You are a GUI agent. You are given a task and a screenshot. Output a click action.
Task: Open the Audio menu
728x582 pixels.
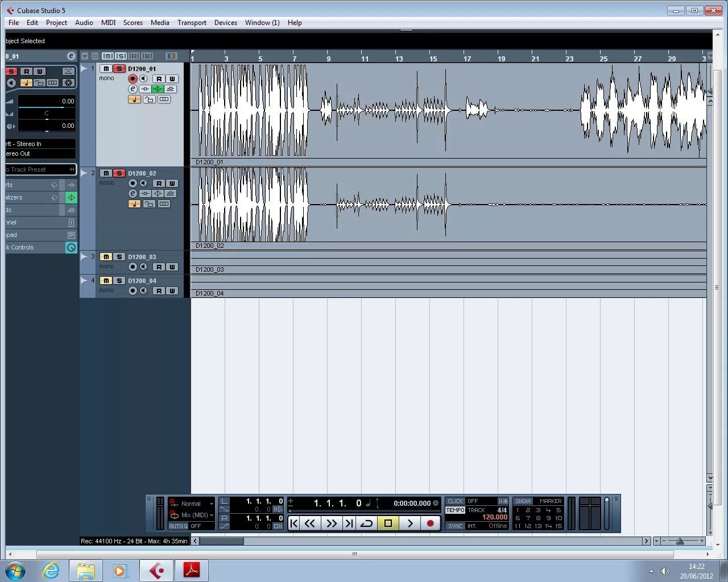point(84,23)
